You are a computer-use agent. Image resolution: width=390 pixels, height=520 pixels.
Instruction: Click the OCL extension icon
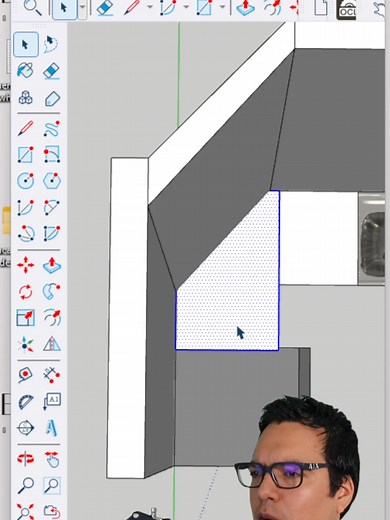click(x=346, y=9)
